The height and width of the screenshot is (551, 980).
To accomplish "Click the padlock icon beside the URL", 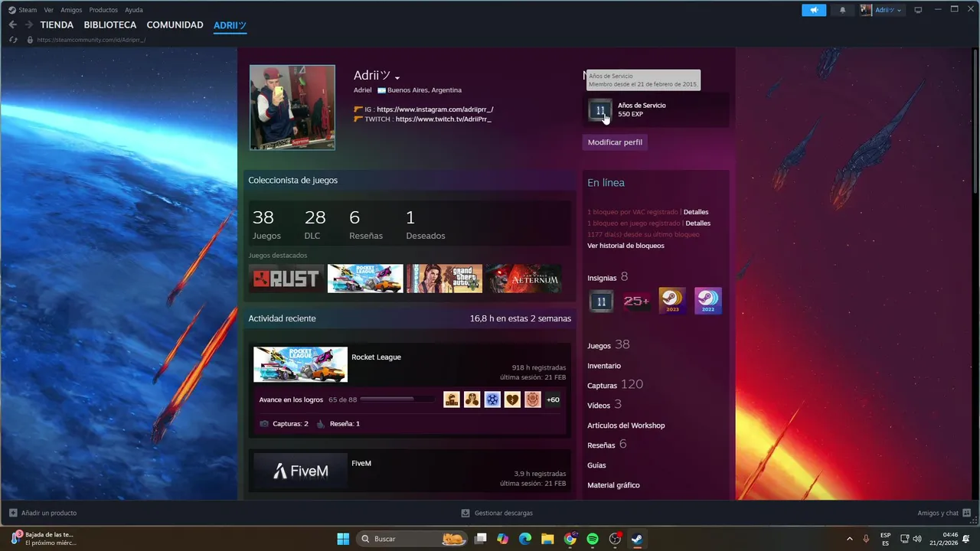I will (30, 40).
